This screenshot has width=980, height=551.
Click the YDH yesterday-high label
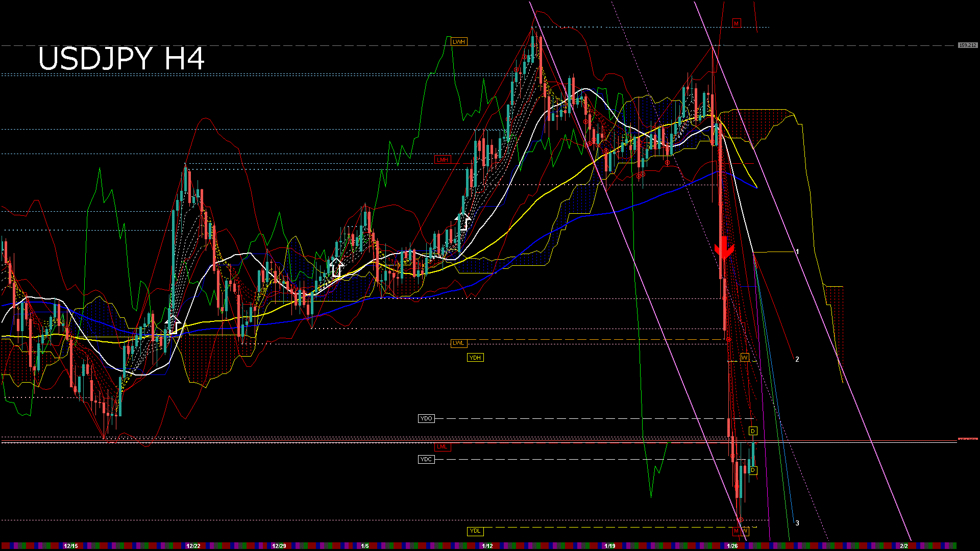click(475, 357)
